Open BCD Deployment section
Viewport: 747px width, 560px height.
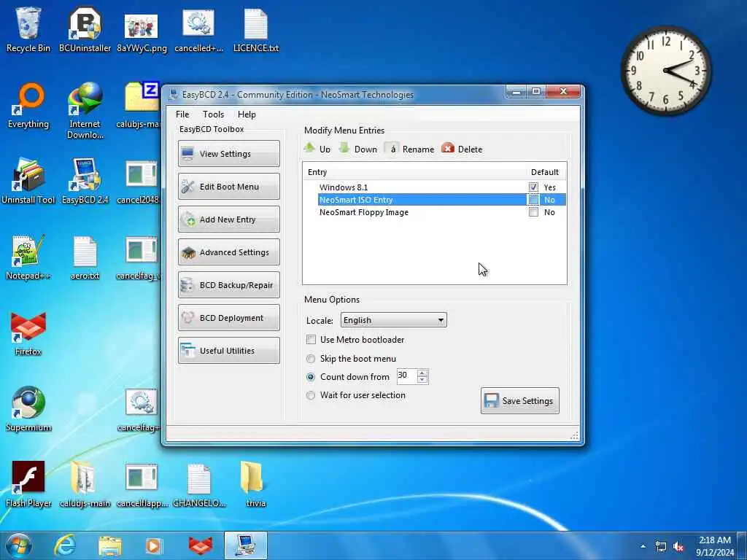[228, 318]
